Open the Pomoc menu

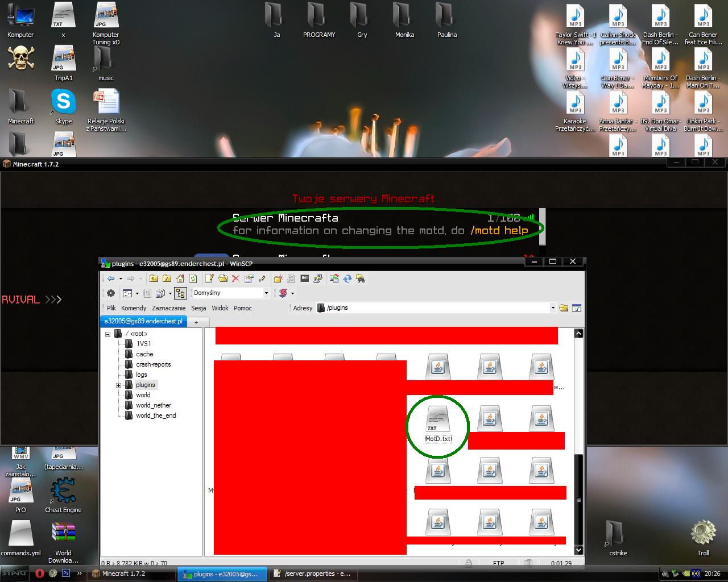click(x=243, y=308)
